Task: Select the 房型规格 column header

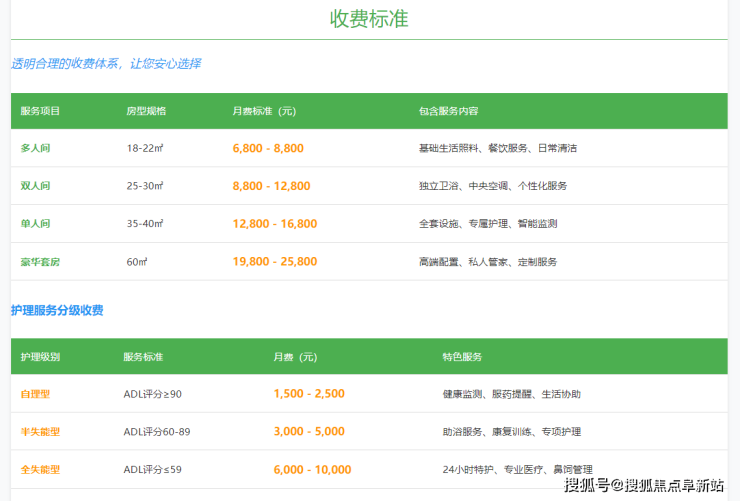Action: [x=146, y=111]
